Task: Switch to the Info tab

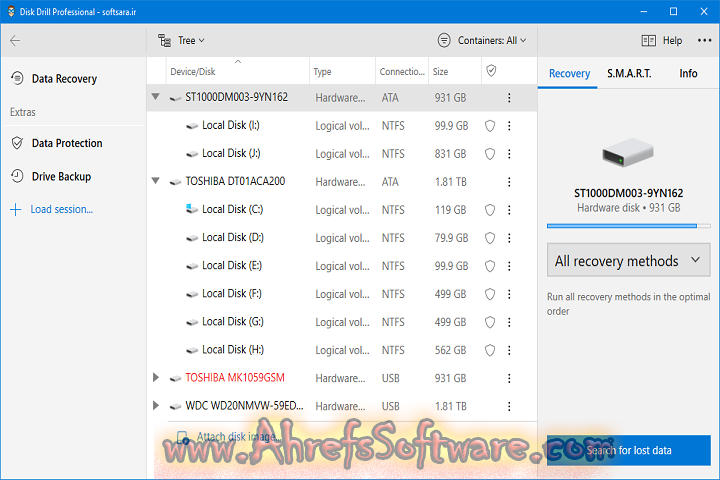Action: click(x=688, y=73)
